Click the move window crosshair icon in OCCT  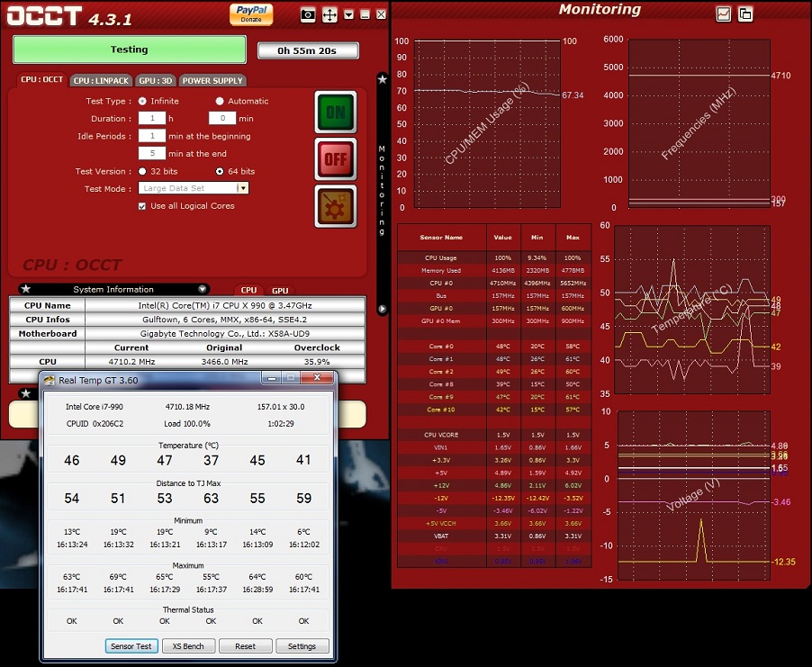[329, 14]
